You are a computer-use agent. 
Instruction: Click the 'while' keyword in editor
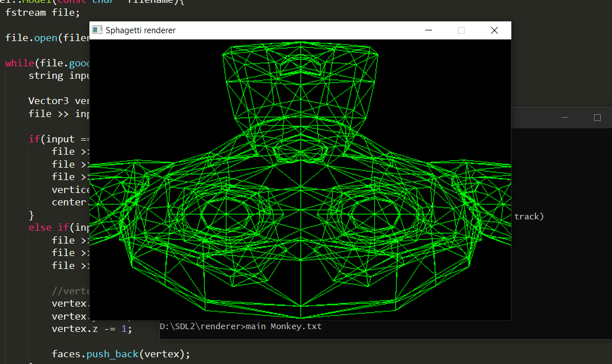tap(20, 63)
